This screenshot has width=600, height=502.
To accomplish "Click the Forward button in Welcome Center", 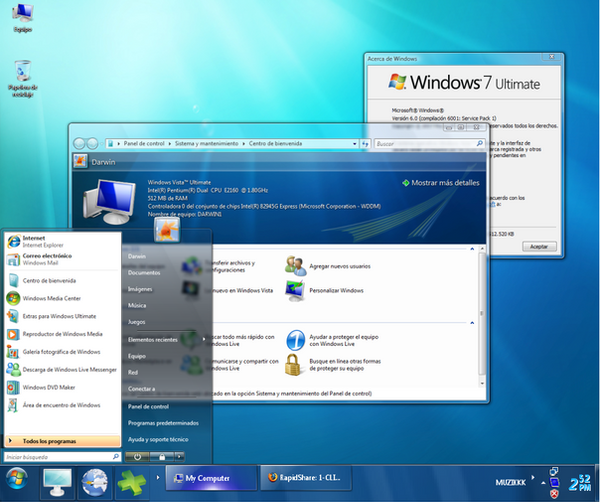I will (x=92, y=143).
